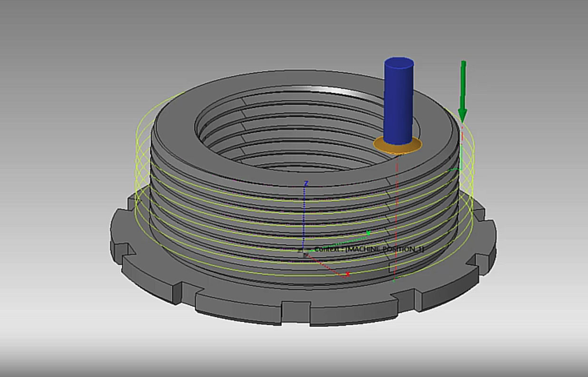Select the green downward approach arrowhead
588x377 pixels.
pos(462,115)
